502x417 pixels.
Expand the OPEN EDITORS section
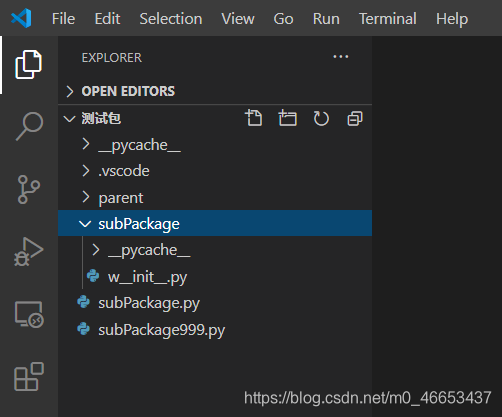point(70,91)
